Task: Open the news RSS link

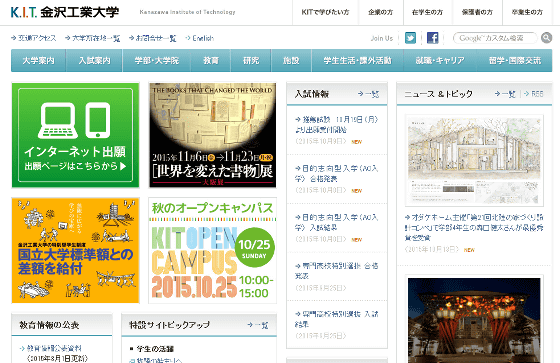Action: pyautogui.click(x=534, y=94)
